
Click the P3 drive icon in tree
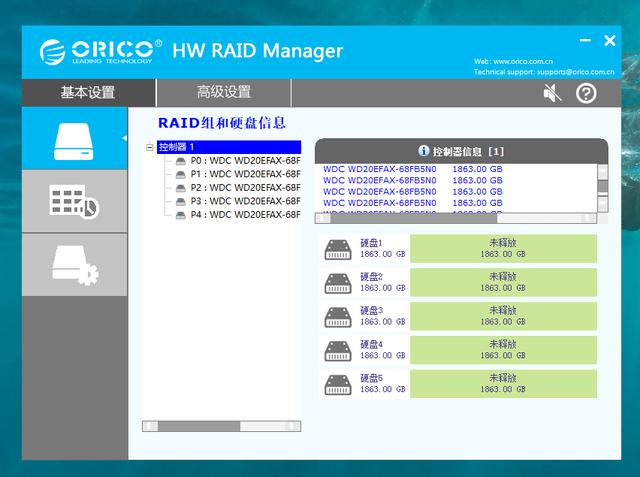(180, 202)
